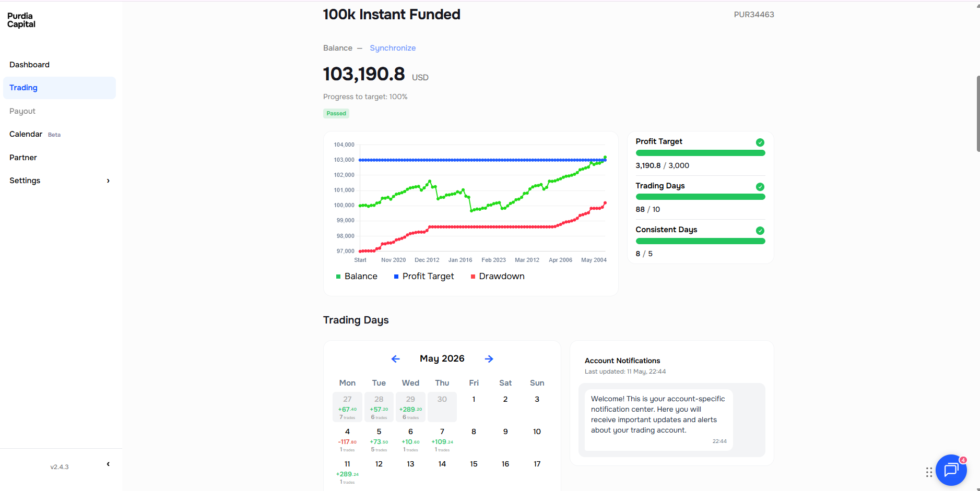The width and height of the screenshot is (980, 491).
Task: Collapse the sidebar with bottom chevron
Action: pyautogui.click(x=108, y=464)
